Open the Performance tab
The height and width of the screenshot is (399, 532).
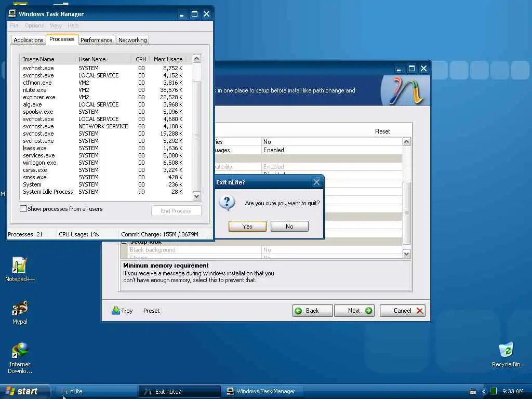[x=96, y=40]
